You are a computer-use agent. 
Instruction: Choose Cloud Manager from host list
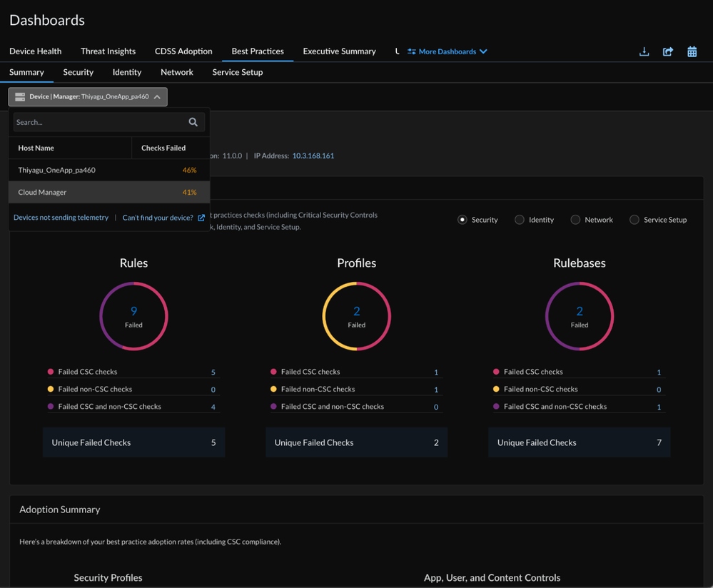[43, 192]
